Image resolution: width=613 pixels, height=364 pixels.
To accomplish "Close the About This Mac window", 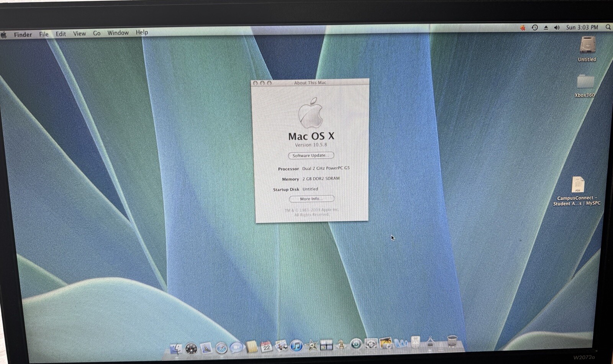I will (255, 83).
